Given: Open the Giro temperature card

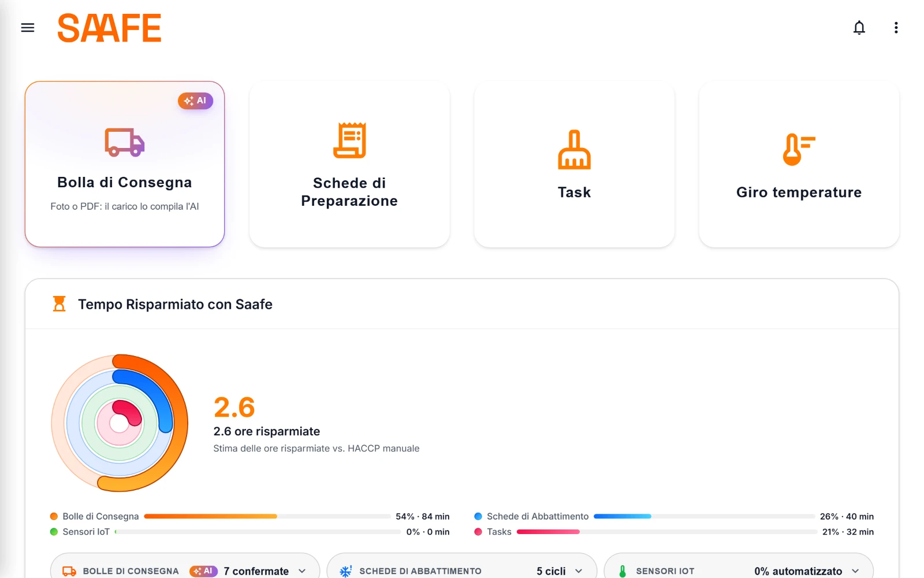Looking at the screenshot, I should 799,164.
